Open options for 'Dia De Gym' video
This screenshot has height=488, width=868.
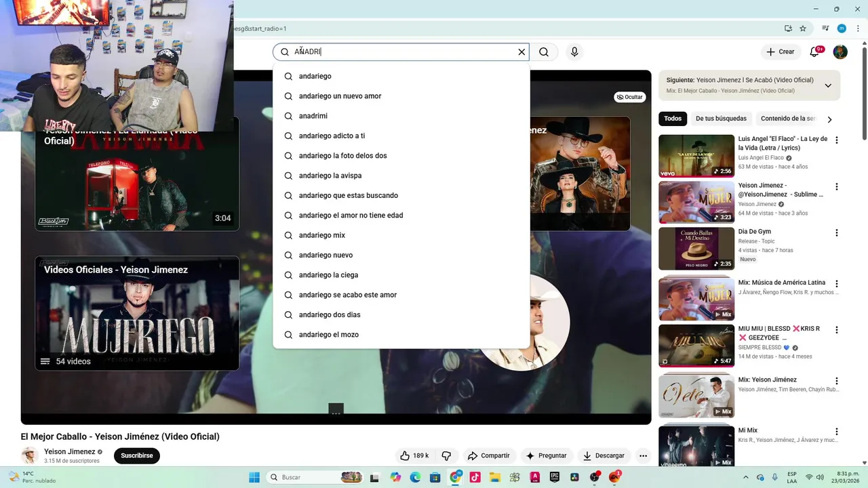click(x=837, y=232)
